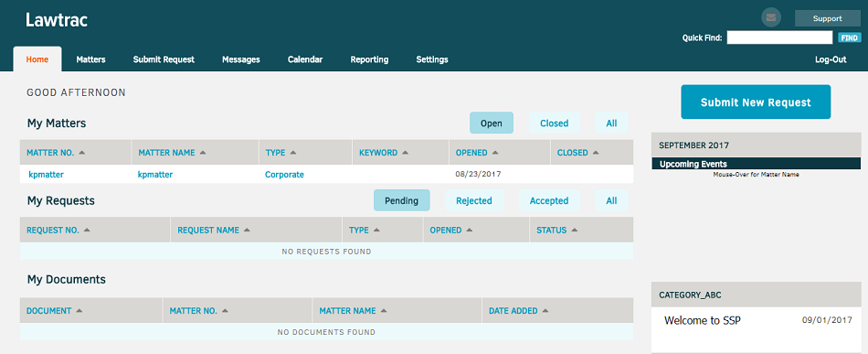Sort by DATE ADDED header text
The image size is (868, 354).
513,311
